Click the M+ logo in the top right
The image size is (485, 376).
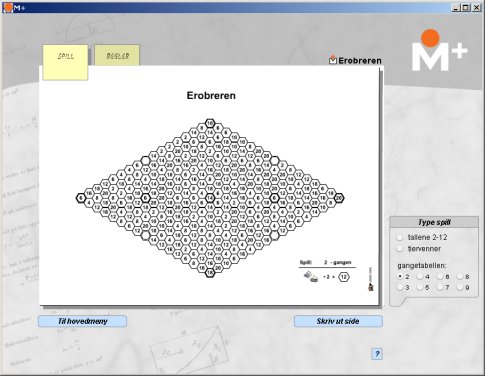coord(439,50)
